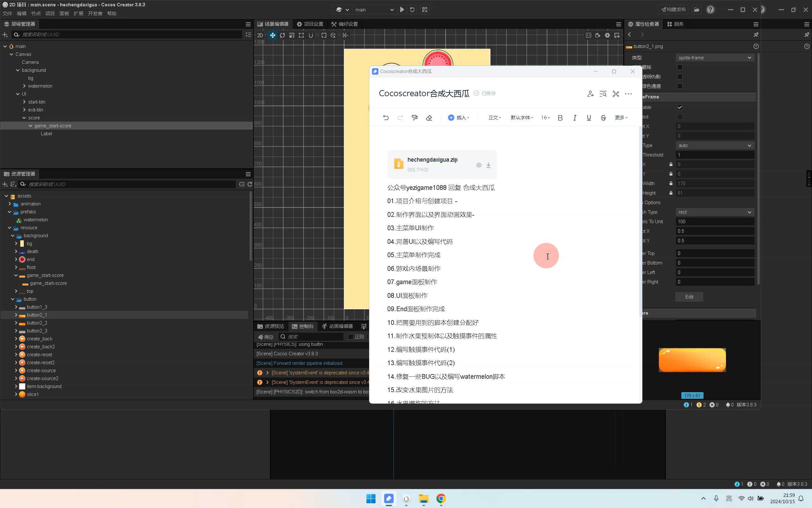Uncheck the checked checkbox under SpriteFrame section
The height and width of the screenshot is (508, 812).
click(x=680, y=107)
